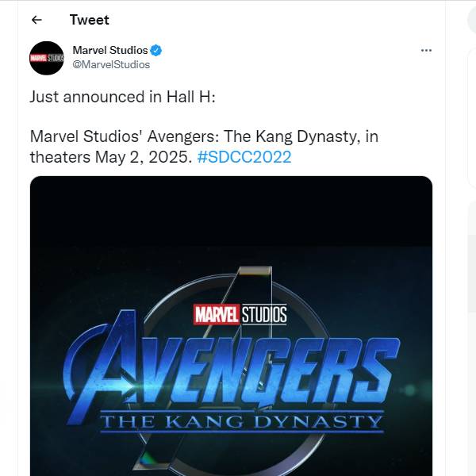Click the Avengers 'A' emblem top in poster
Viewport: 476px width, 476px height.
pos(255,271)
